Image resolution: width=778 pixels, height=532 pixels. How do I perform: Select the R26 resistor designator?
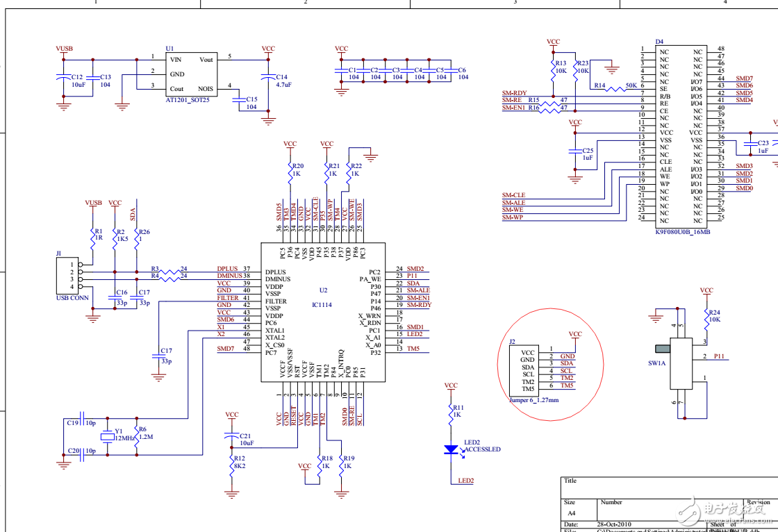click(x=144, y=232)
